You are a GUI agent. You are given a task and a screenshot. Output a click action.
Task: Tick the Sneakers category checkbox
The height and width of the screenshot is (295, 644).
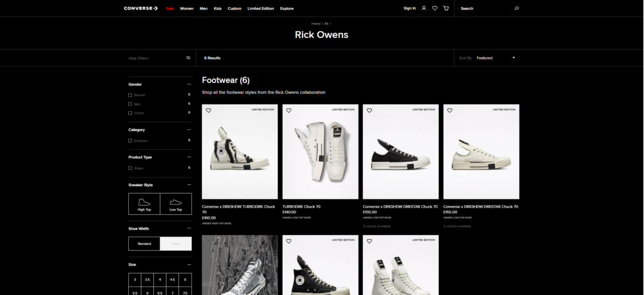pyautogui.click(x=130, y=141)
